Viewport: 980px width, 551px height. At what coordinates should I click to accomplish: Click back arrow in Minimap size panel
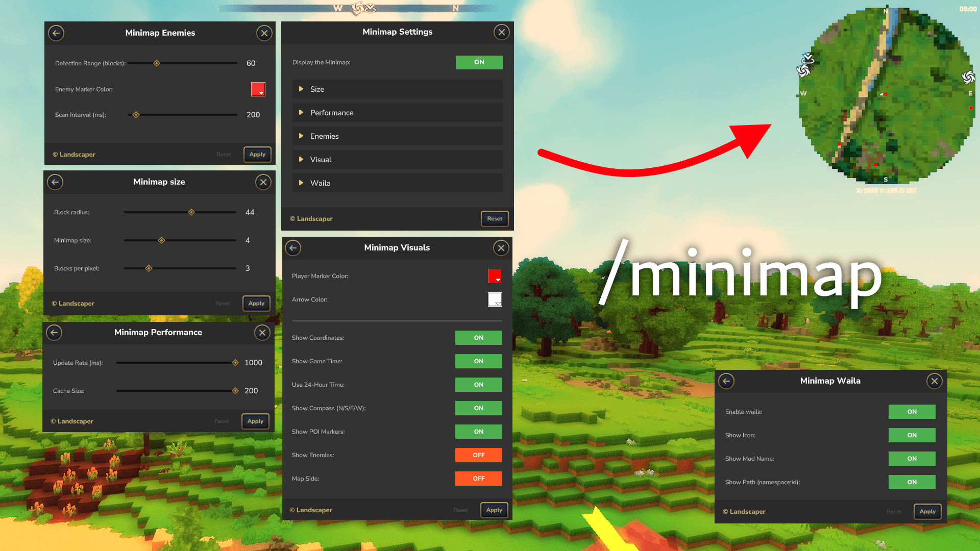[x=55, y=182]
